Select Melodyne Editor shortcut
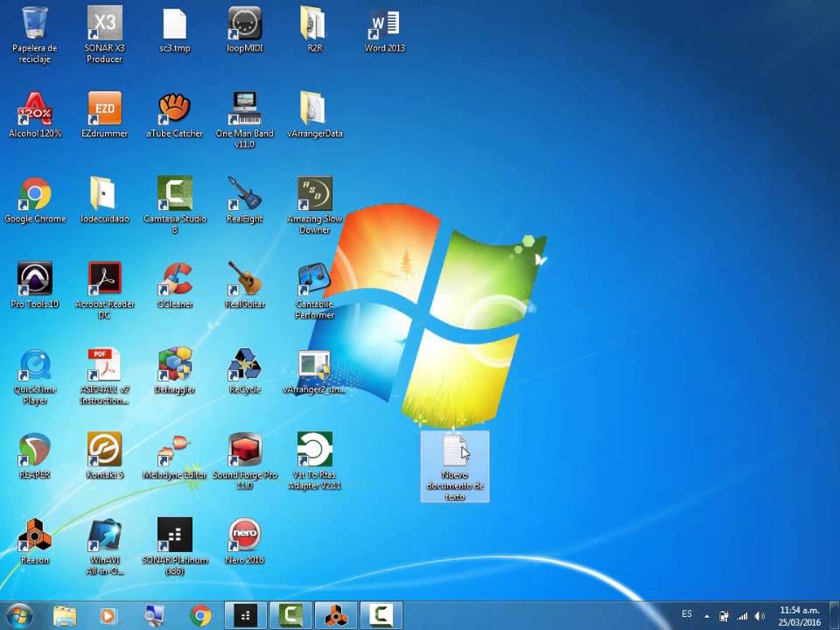This screenshot has height=630, width=840. click(175, 457)
